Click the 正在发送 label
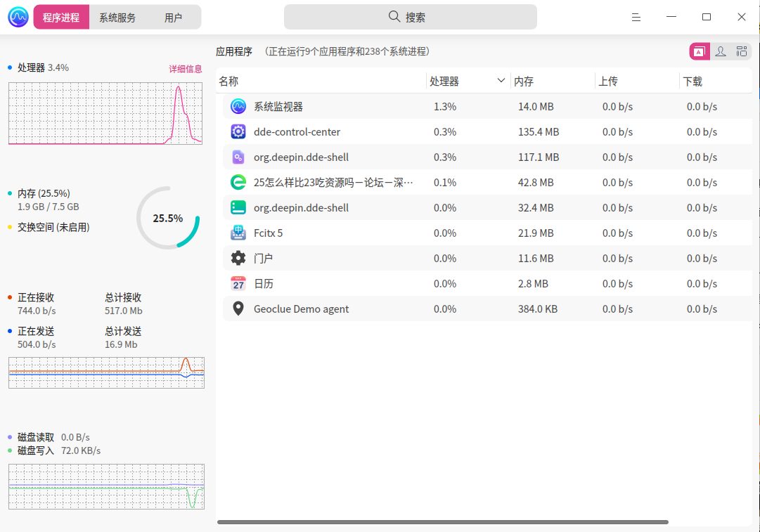This screenshot has height=532, width=760. pyautogui.click(x=36, y=332)
